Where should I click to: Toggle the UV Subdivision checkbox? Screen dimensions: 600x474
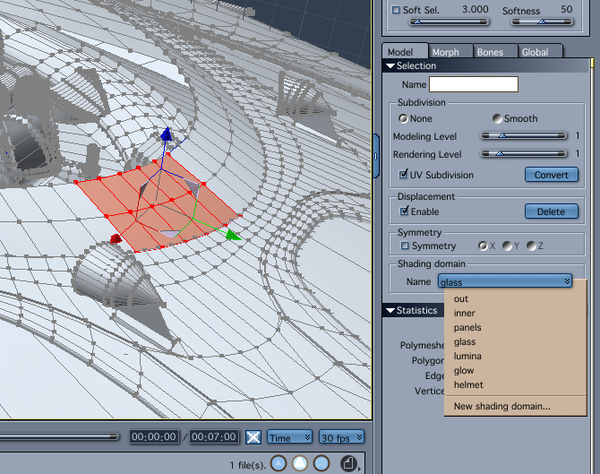(x=403, y=174)
